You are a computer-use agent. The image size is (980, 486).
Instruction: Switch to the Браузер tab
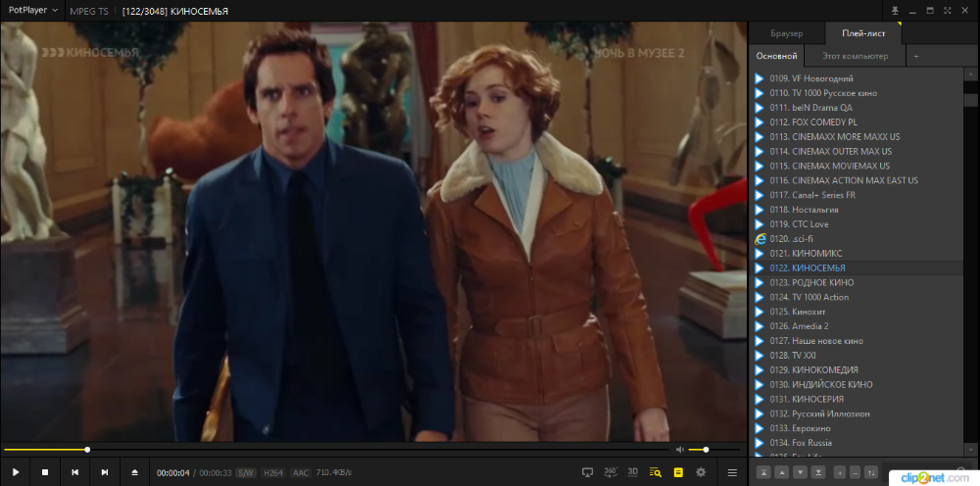pos(786,33)
